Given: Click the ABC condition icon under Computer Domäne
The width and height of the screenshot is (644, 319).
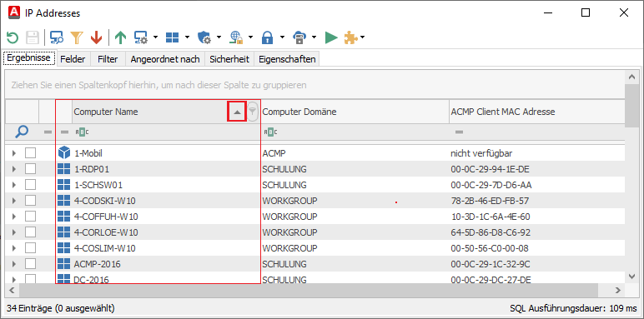Looking at the screenshot, I should tap(270, 132).
